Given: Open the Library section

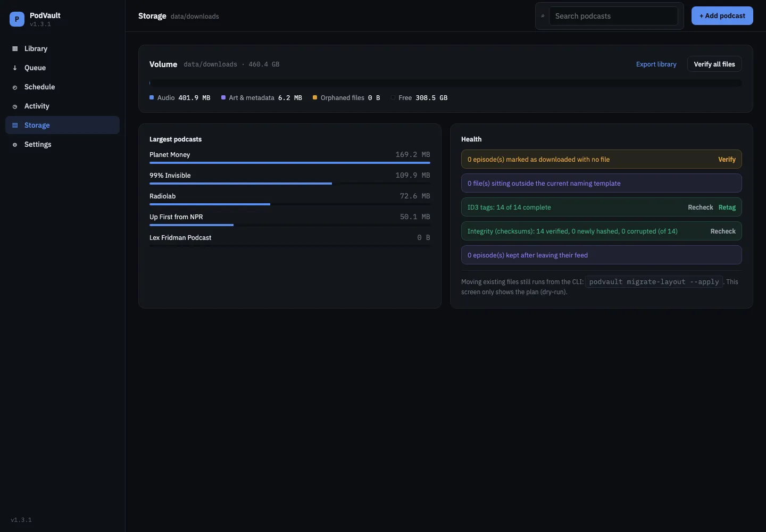Looking at the screenshot, I should (x=62, y=48).
